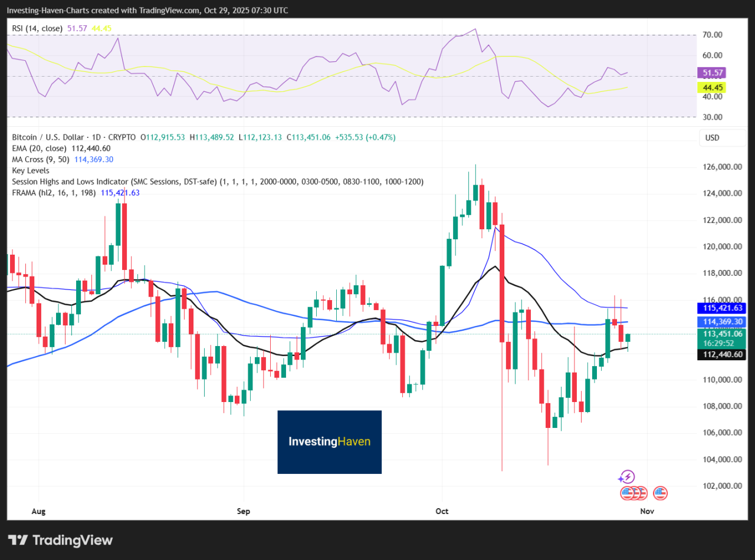Click the 116,000.00 level on the price axis
This screenshot has height=560, width=755.
[x=723, y=300]
